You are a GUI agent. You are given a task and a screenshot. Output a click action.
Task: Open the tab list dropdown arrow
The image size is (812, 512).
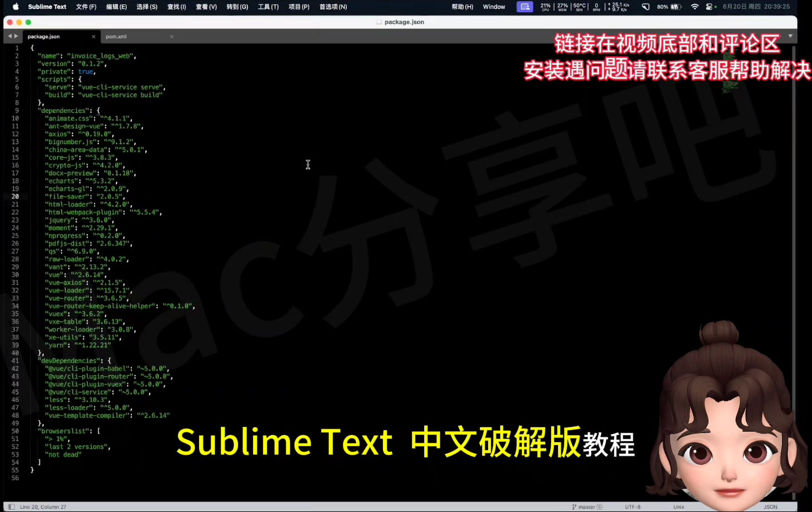(790, 36)
